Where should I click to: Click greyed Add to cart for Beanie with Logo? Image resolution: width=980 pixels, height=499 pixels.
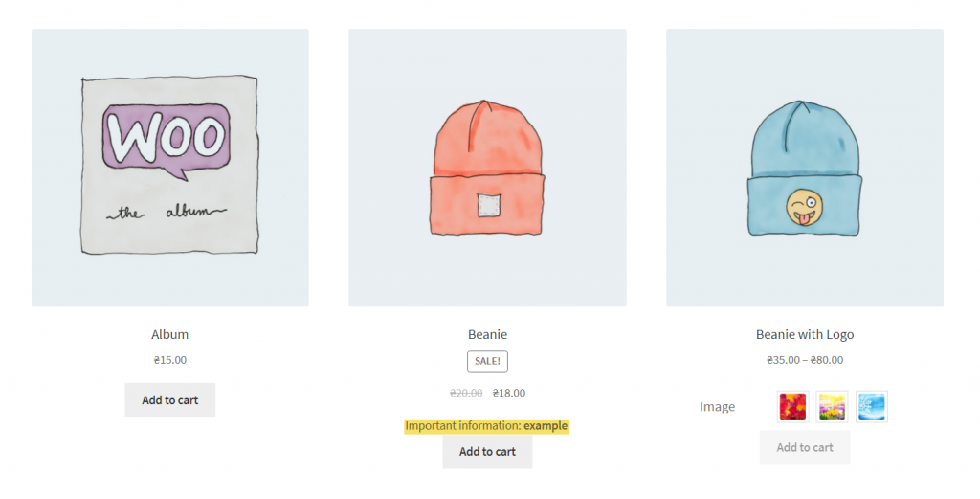click(x=804, y=447)
